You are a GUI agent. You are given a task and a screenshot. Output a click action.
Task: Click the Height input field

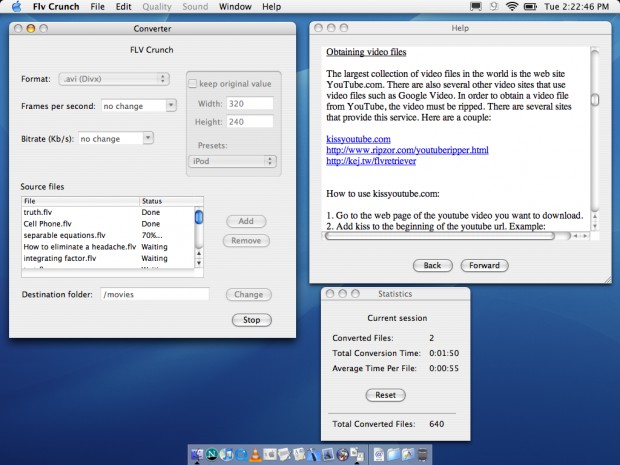click(250, 122)
